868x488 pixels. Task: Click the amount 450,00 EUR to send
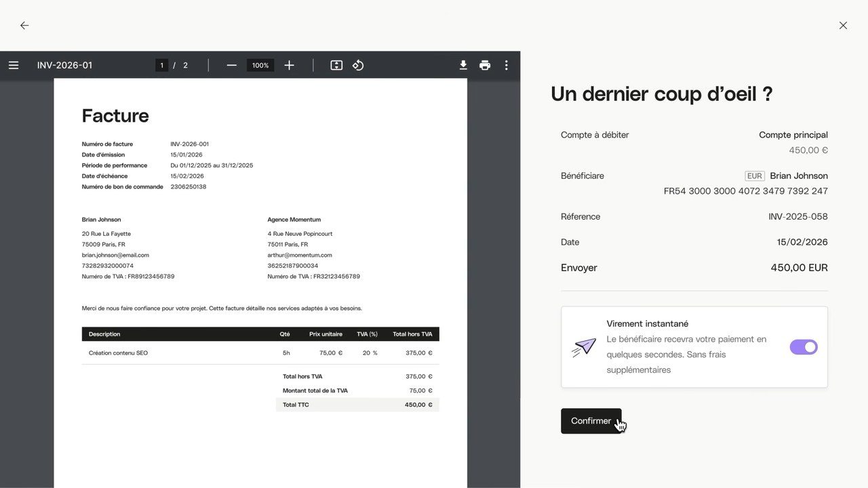(799, 268)
